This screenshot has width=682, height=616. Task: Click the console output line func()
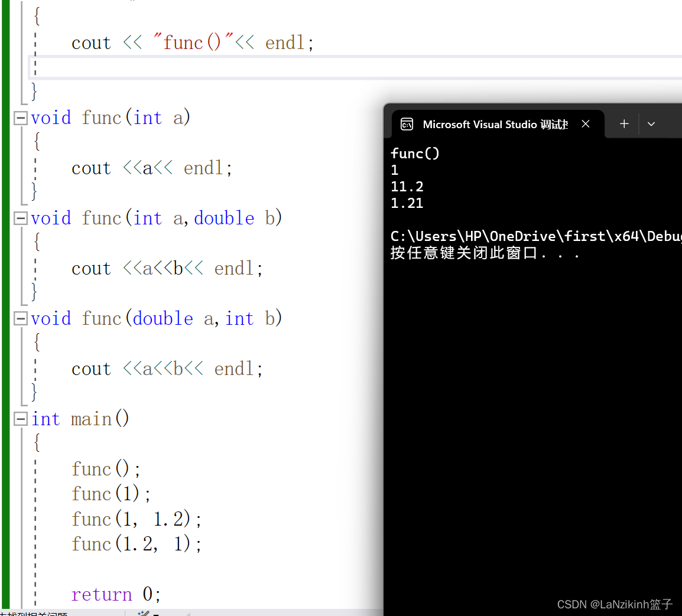coord(415,154)
